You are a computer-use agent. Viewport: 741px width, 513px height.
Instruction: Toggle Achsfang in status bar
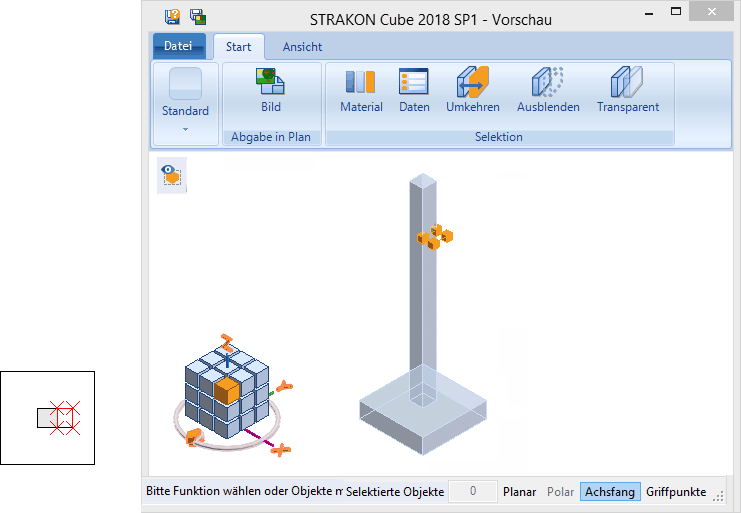click(x=610, y=492)
